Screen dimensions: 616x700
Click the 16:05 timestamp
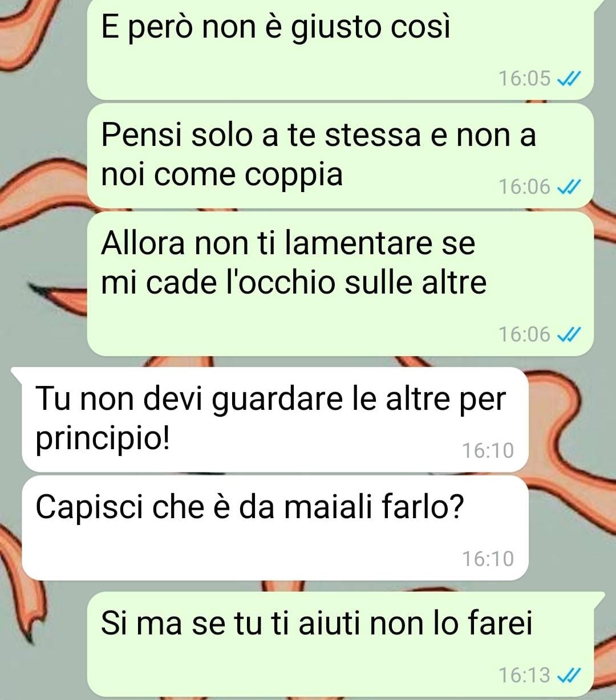point(525,78)
